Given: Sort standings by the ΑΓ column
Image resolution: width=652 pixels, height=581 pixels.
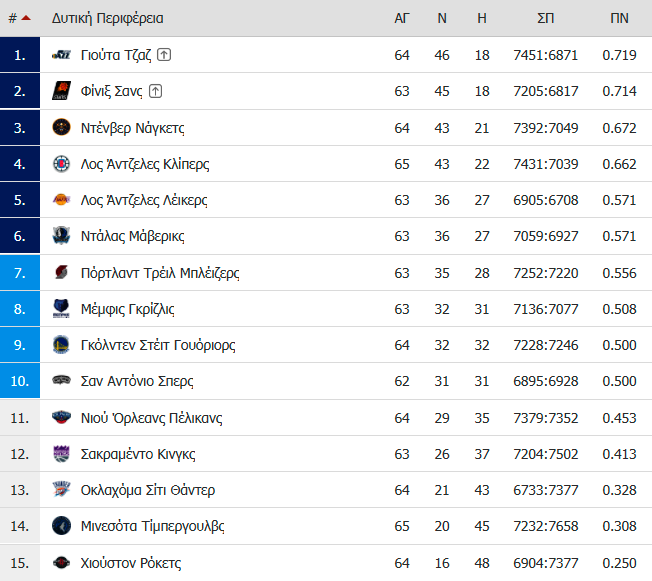Looking at the screenshot, I should tap(402, 18).
